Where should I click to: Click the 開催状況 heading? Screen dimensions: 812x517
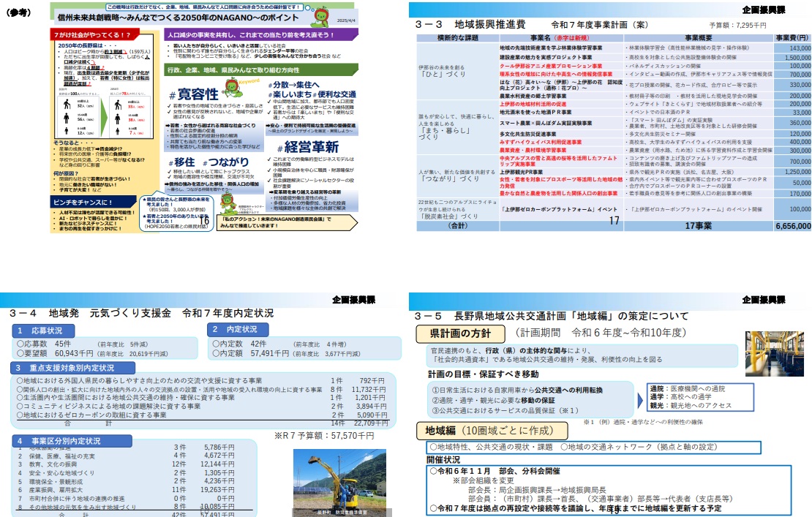pos(444,459)
